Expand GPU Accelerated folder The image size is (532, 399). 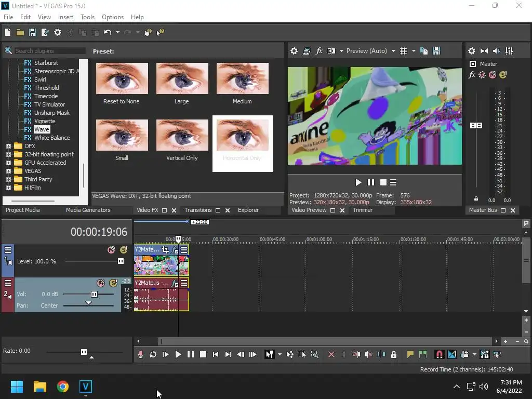tap(8, 163)
